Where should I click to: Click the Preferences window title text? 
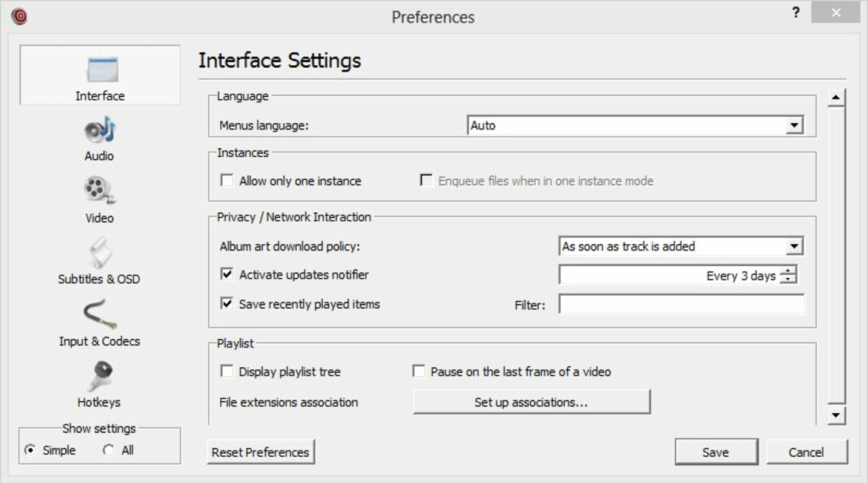coord(433,17)
